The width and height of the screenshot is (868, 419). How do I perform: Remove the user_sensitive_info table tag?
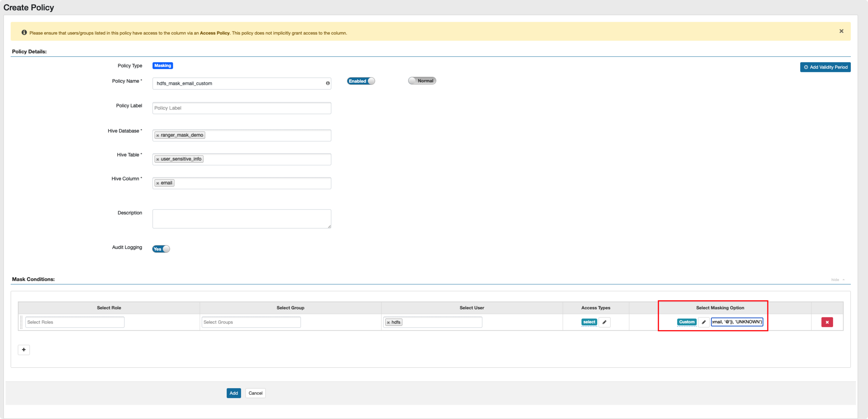click(158, 159)
